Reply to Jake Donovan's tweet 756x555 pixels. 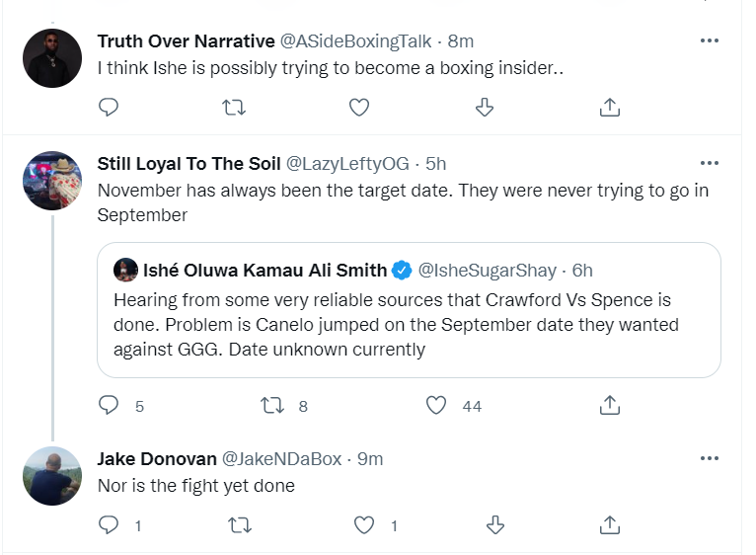coord(110,525)
